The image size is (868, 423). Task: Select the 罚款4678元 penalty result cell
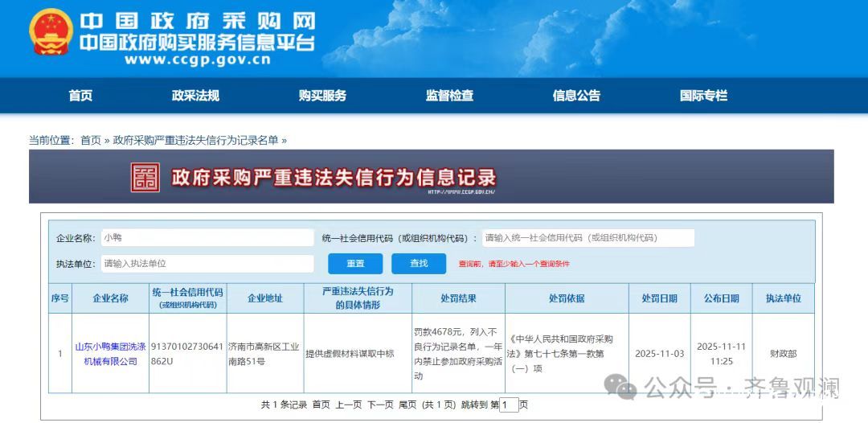click(458, 353)
